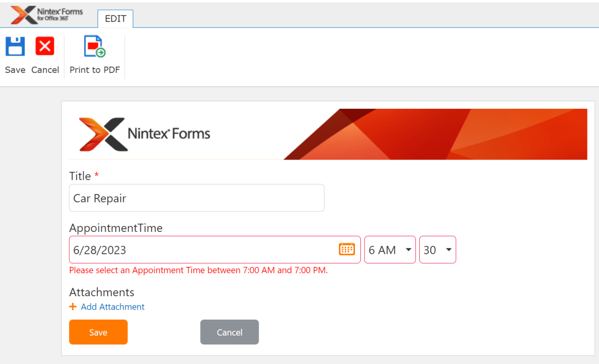
Task: Select the Print to PDF icon
Action: (x=94, y=46)
